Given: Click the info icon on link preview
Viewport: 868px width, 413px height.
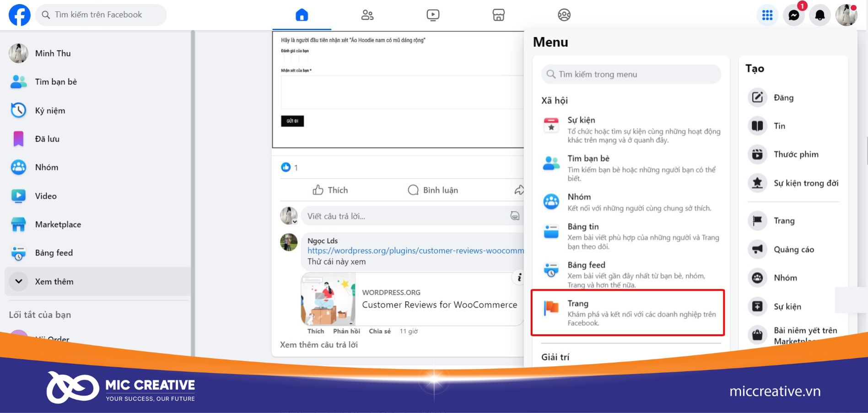Looking at the screenshot, I should [519, 277].
